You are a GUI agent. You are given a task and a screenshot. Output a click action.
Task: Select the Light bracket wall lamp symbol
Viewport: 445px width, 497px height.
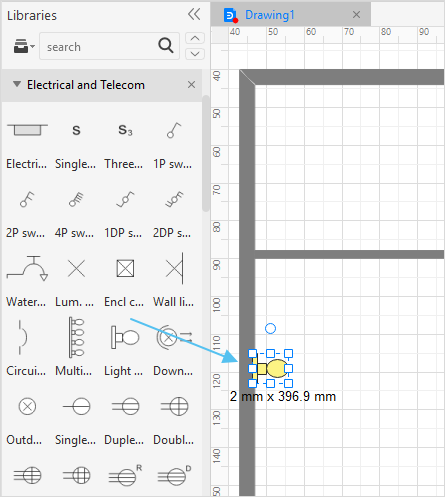[125, 337]
